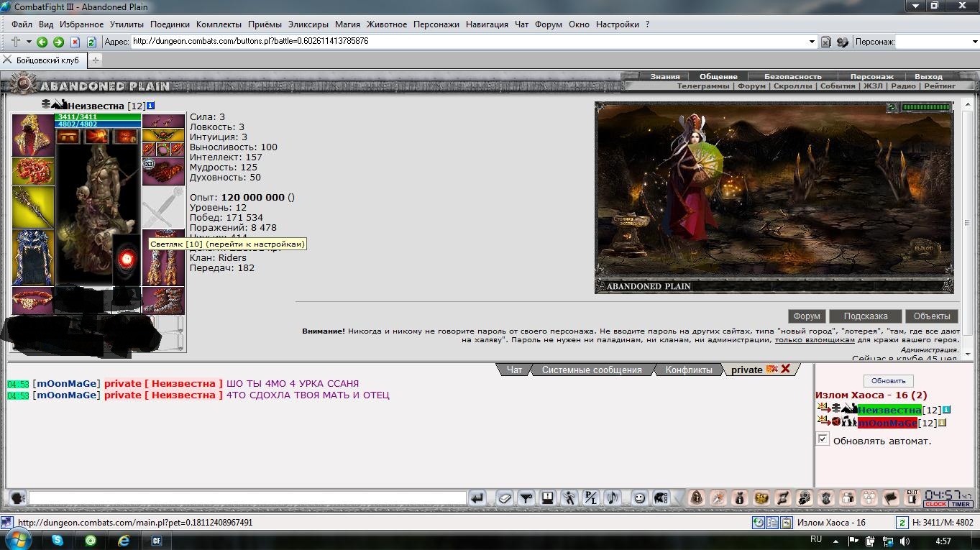Image resolution: width=980 pixels, height=550 pixels.
Task: Click the Internet Explorer taskbar icon
Action: (124, 541)
